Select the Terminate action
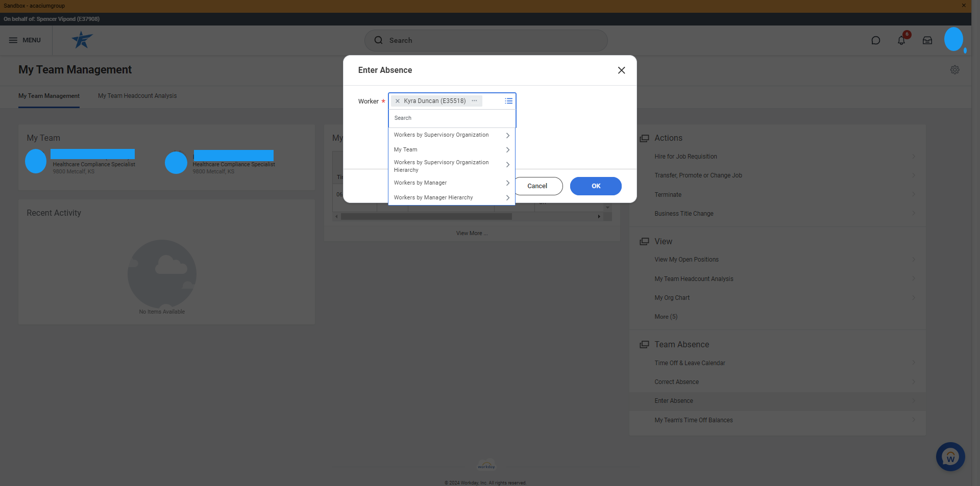This screenshot has width=980, height=486. [668, 195]
